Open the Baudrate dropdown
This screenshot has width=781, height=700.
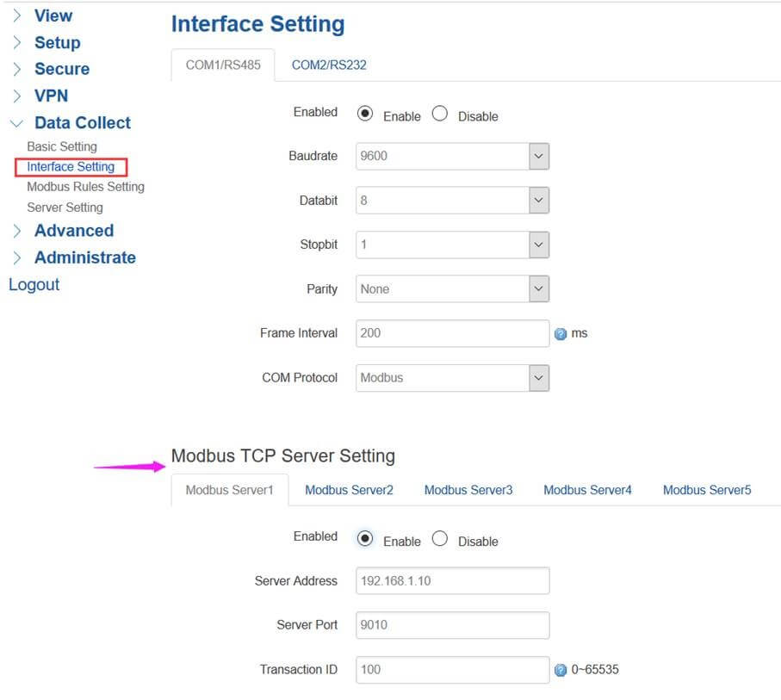coord(537,155)
